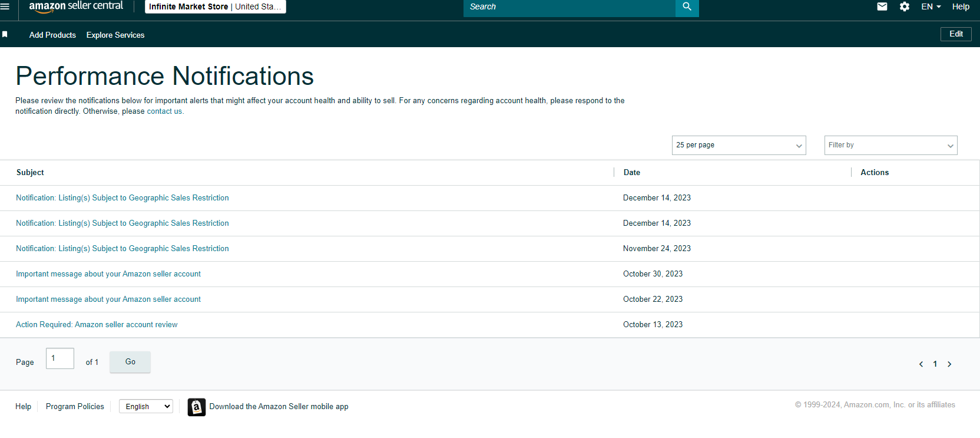Open the hamburger navigation menu
The width and height of the screenshot is (980, 438).
click(5, 6)
